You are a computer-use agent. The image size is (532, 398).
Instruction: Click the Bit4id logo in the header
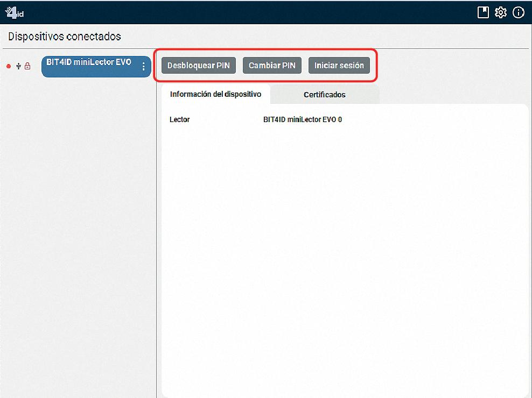click(x=15, y=13)
